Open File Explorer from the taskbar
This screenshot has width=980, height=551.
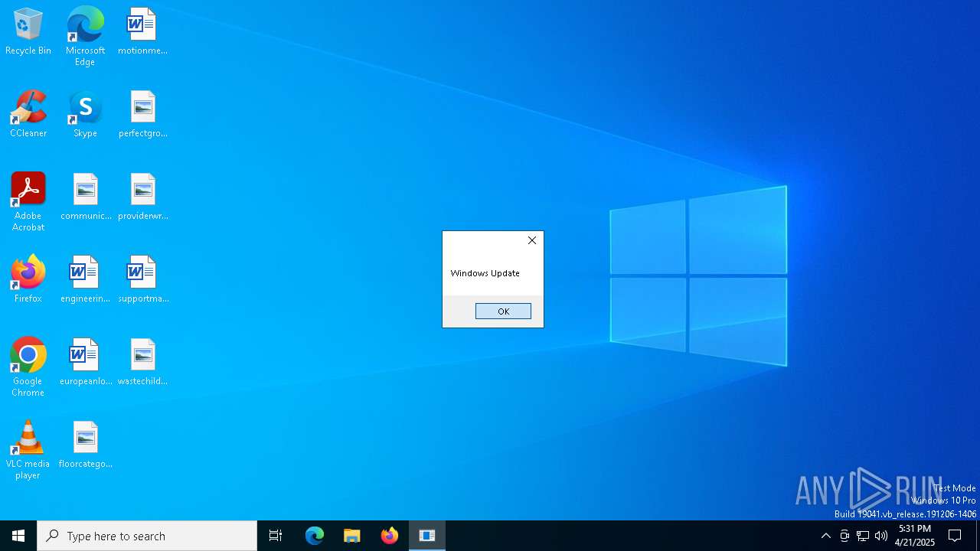352,536
